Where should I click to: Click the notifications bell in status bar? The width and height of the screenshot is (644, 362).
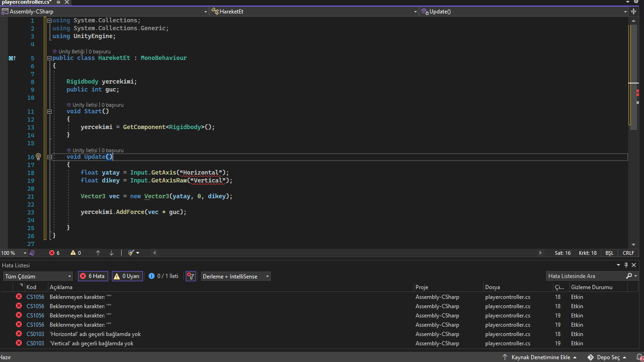[639, 357]
